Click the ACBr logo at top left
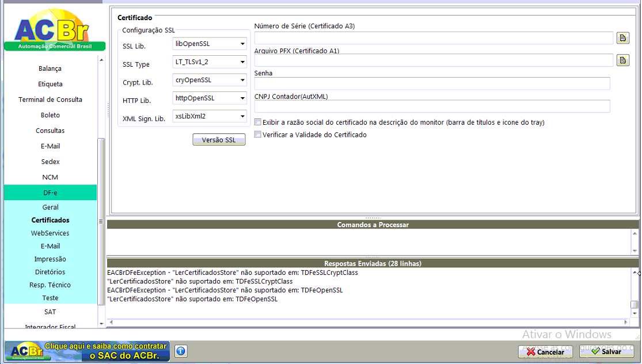This screenshot has width=642, height=364. pos(55,30)
